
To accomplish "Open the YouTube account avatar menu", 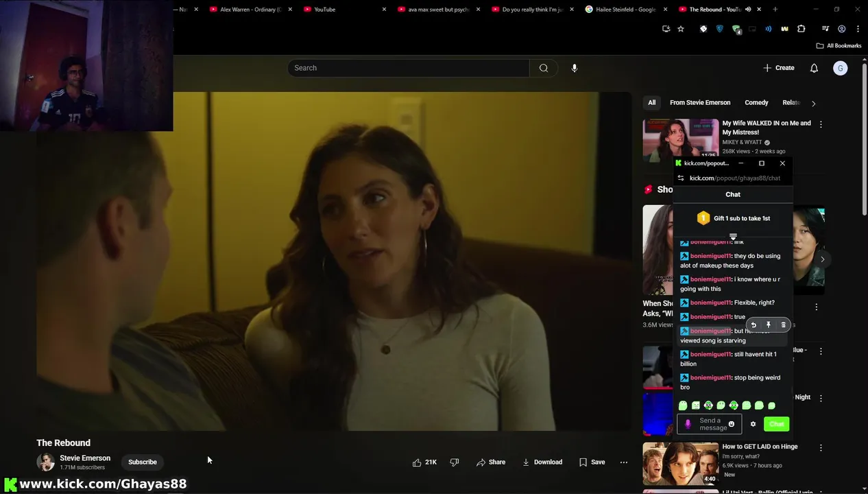I will (x=841, y=68).
